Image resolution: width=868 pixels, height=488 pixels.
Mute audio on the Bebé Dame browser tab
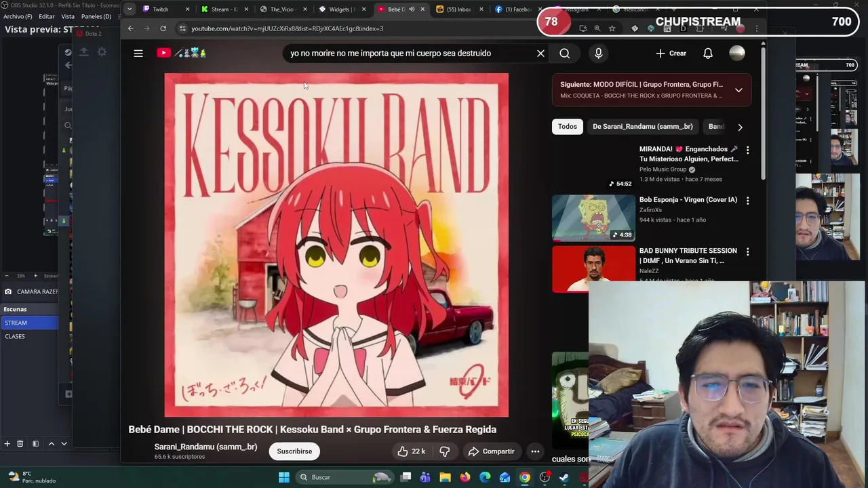[x=412, y=9]
